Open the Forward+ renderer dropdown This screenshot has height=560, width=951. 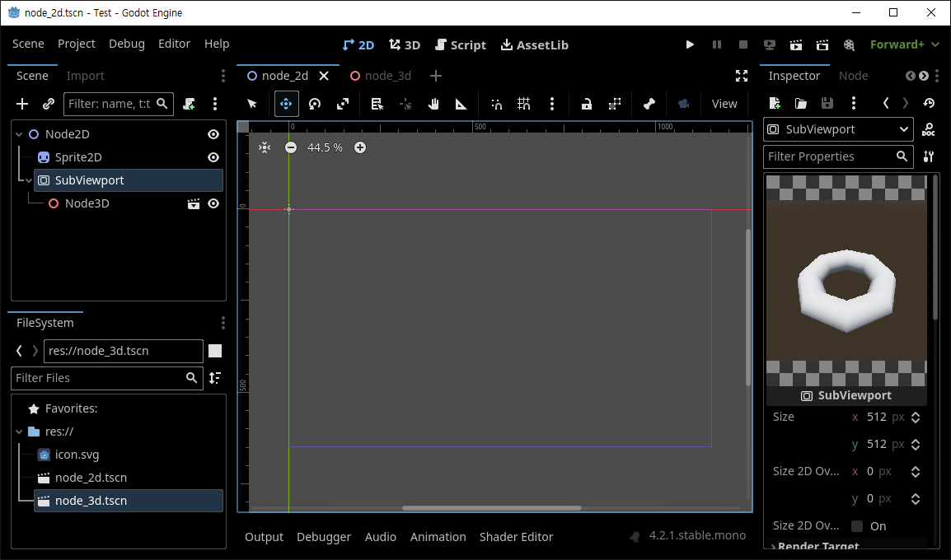pyautogui.click(x=905, y=44)
